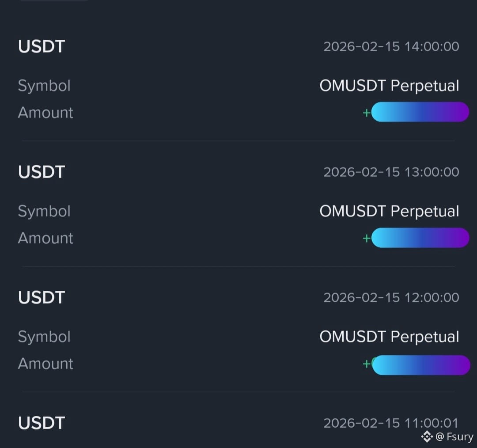Image resolution: width=477 pixels, height=448 pixels.
Task: Click the gradient bar hiding 12:00:00 amount
Action: pyautogui.click(x=421, y=365)
